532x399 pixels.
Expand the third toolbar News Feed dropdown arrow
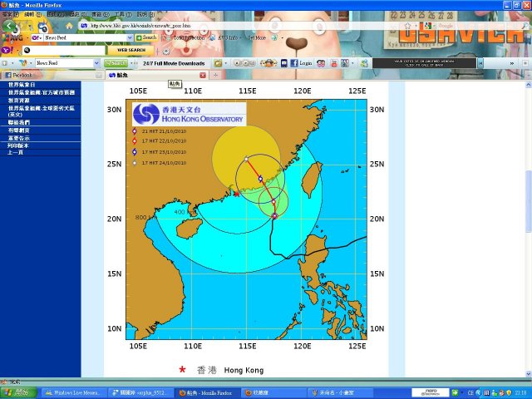96,63
